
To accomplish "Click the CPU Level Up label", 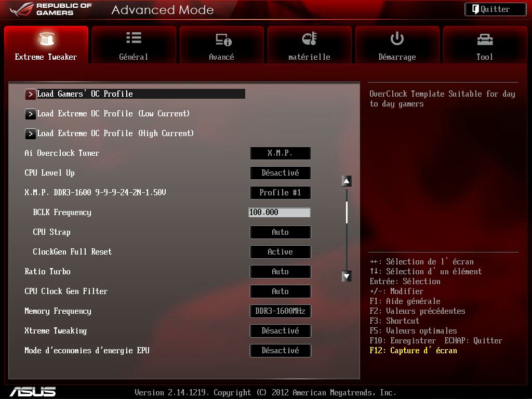I will click(x=49, y=172).
